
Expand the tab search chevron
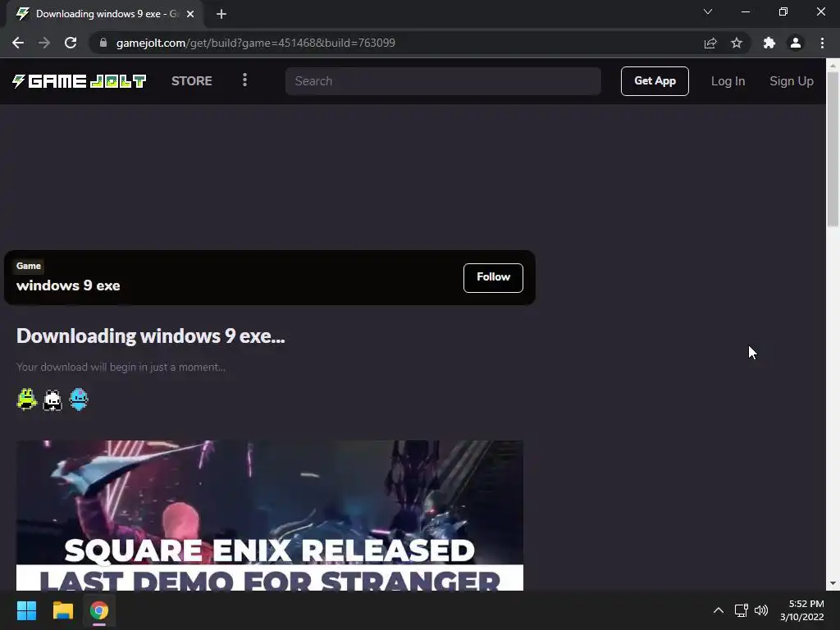click(x=708, y=11)
